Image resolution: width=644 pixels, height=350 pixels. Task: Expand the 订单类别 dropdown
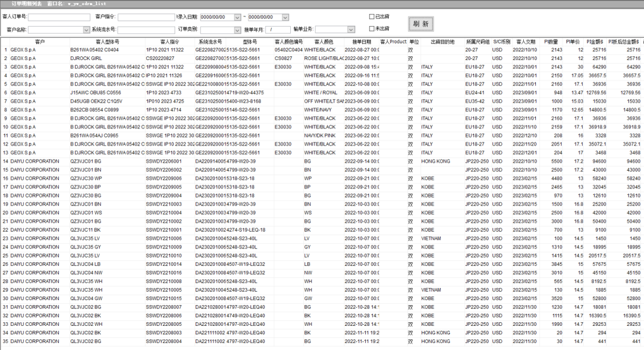coord(237,30)
